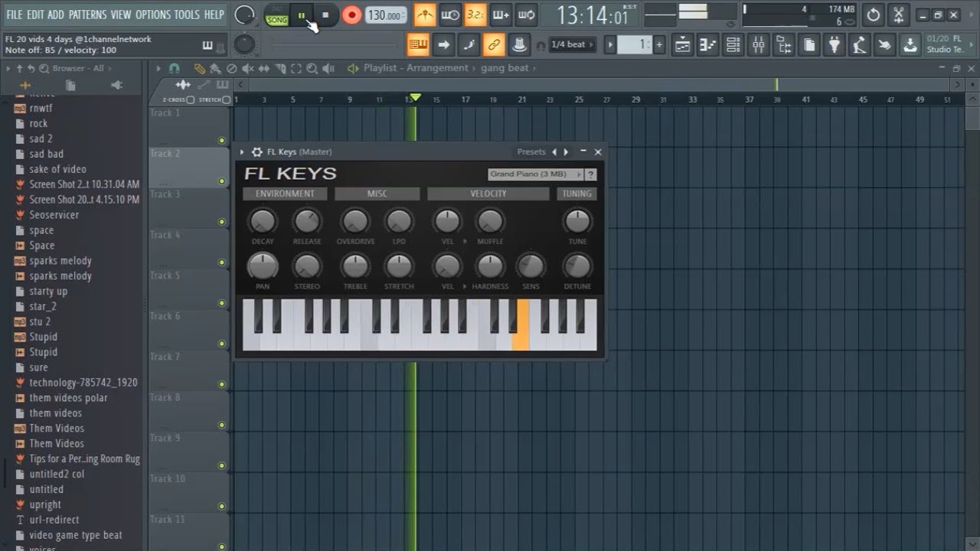The image size is (980, 551).
Task: Click the plug-shaped plugin icon
Action: [834, 44]
